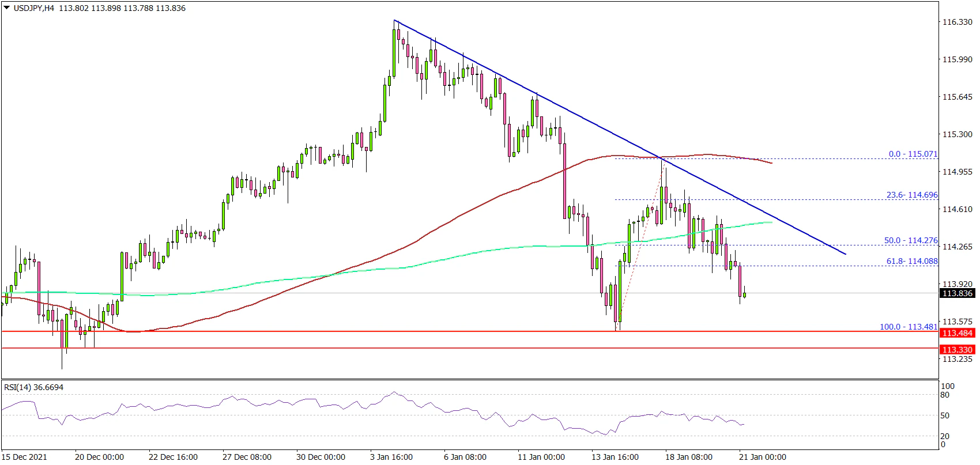Click the 114.610 price axis label
Screen dimensions: 980x465
click(x=957, y=209)
